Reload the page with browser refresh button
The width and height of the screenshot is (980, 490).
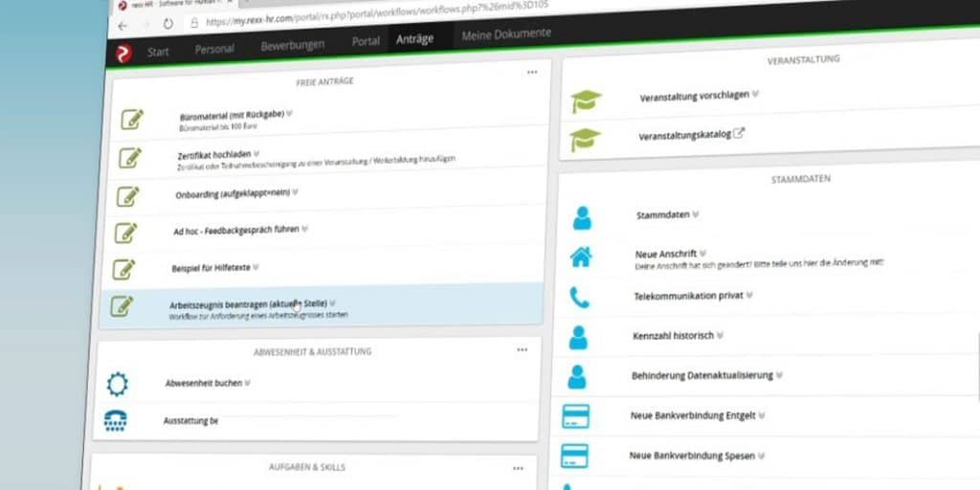coord(167,24)
